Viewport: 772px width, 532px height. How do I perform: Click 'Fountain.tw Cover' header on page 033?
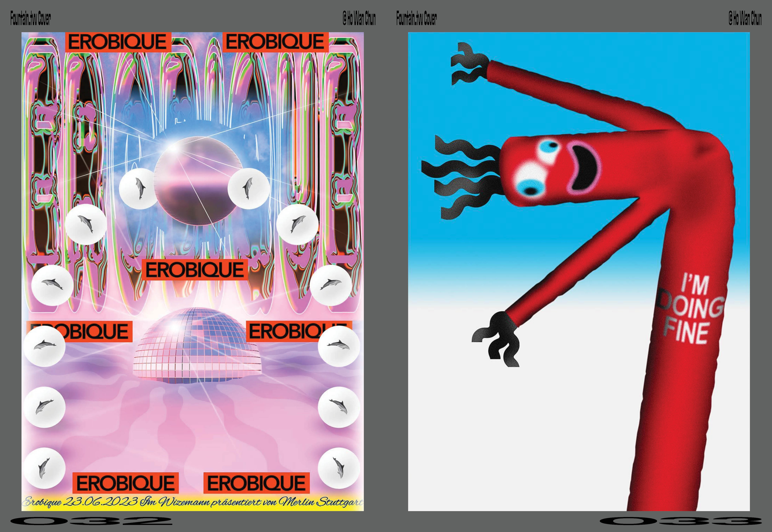[416, 18]
